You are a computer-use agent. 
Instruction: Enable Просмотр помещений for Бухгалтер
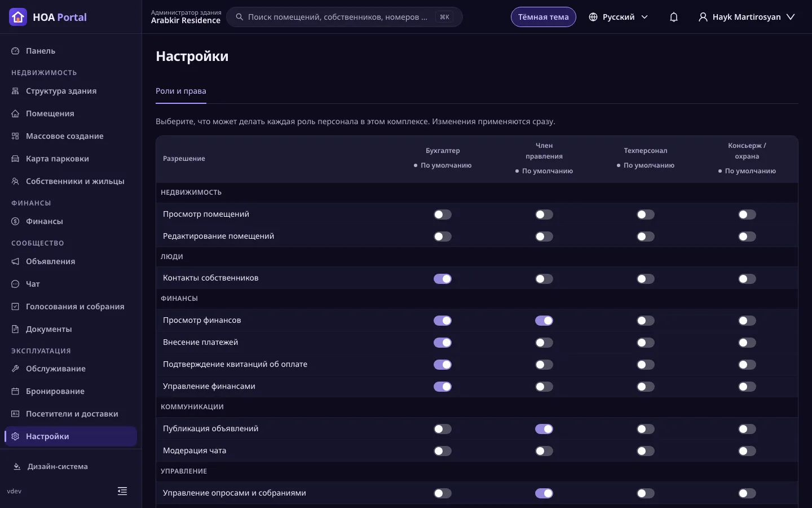(443, 214)
